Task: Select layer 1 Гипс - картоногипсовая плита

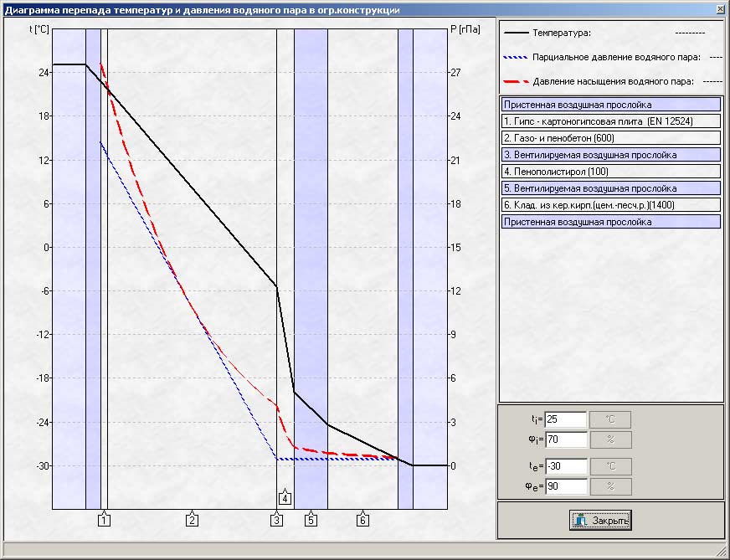Action: click(x=610, y=121)
